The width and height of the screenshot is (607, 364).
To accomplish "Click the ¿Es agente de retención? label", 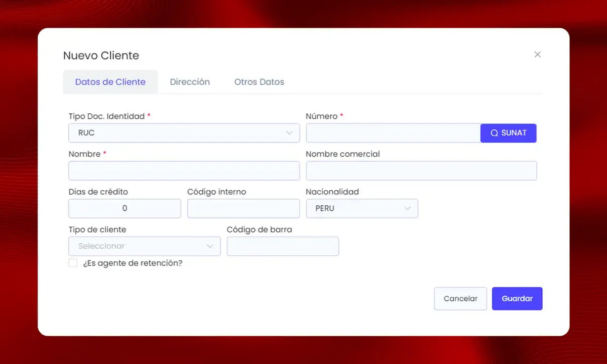I will click(133, 263).
